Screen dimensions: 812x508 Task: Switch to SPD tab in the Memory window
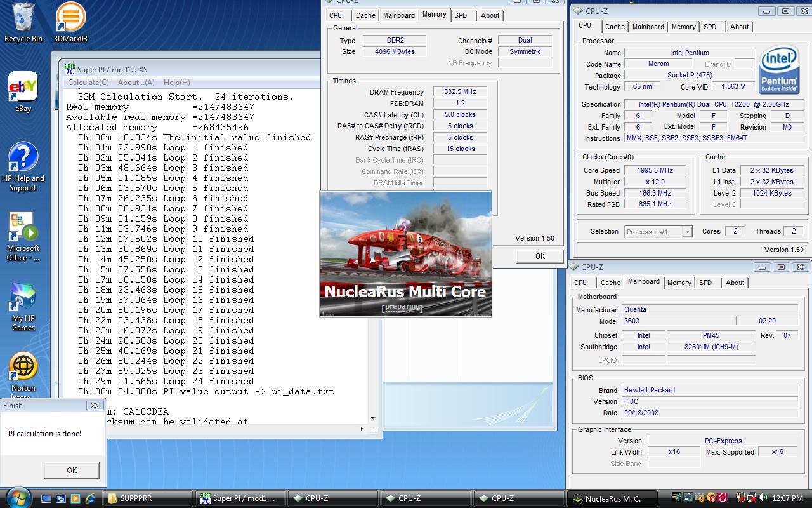(461, 15)
